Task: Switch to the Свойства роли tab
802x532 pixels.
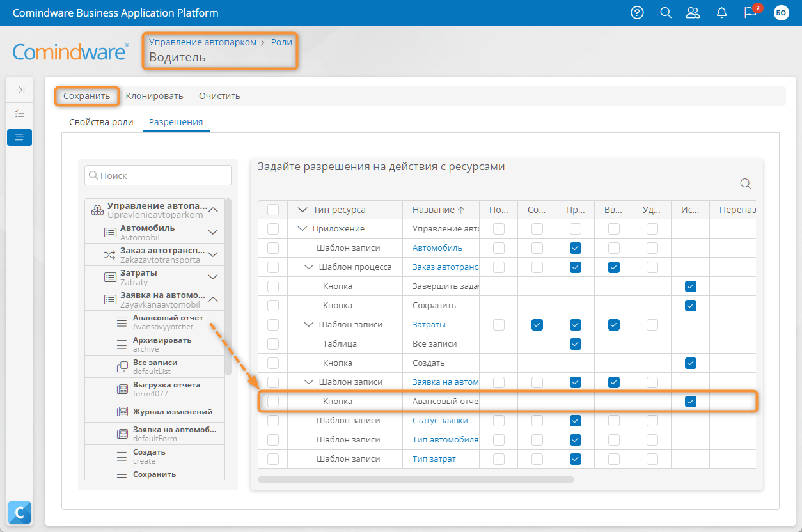Action: click(x=101, y=122)
